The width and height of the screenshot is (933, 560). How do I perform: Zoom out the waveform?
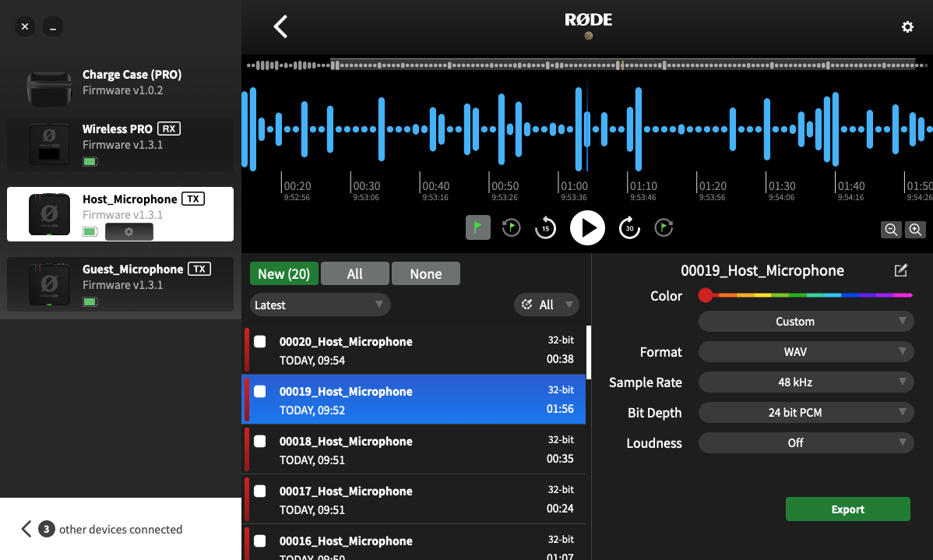(x=892, y=230)
